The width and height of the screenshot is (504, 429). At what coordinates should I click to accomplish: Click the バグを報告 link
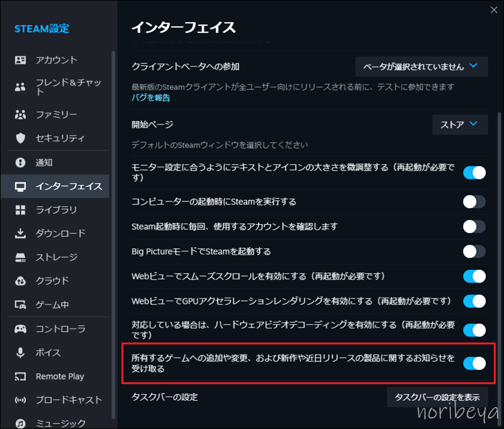[x=151, y=98]
